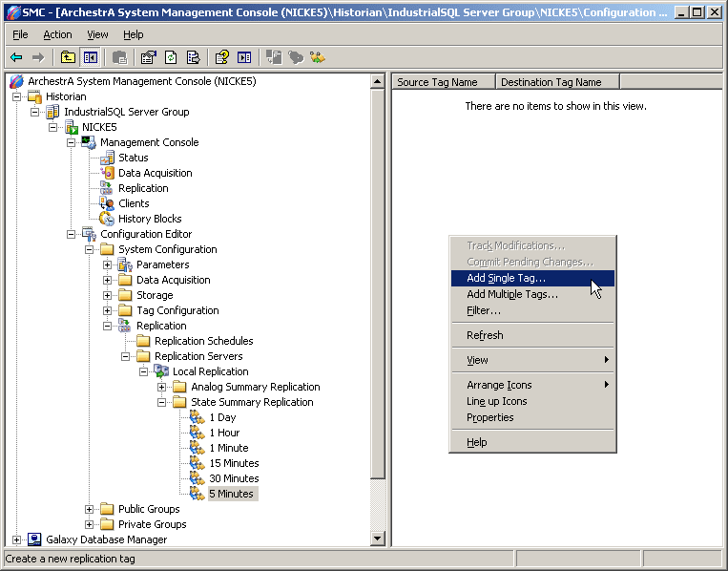Image resolution: width=728 pixels, height=571 pixels.
Task: Select the 5 Minutes tree item
Action: [x=231, y=494]
